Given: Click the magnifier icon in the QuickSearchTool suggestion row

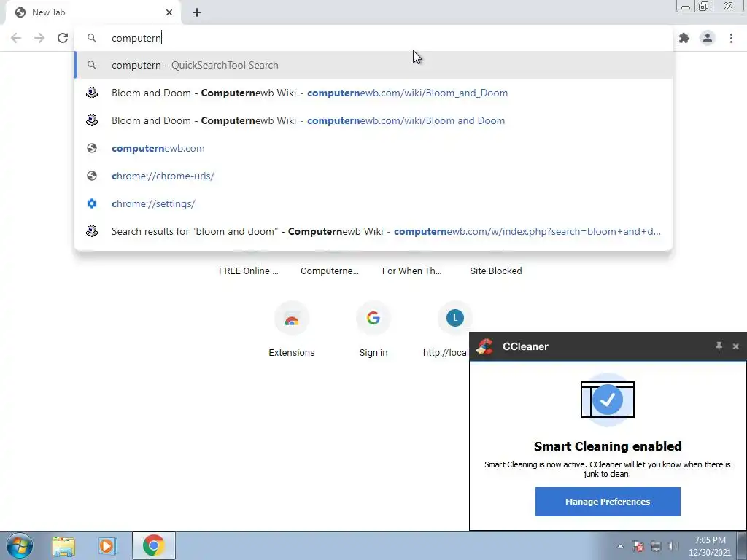Looking at the screenshot, I should click(x=92, y=65).
